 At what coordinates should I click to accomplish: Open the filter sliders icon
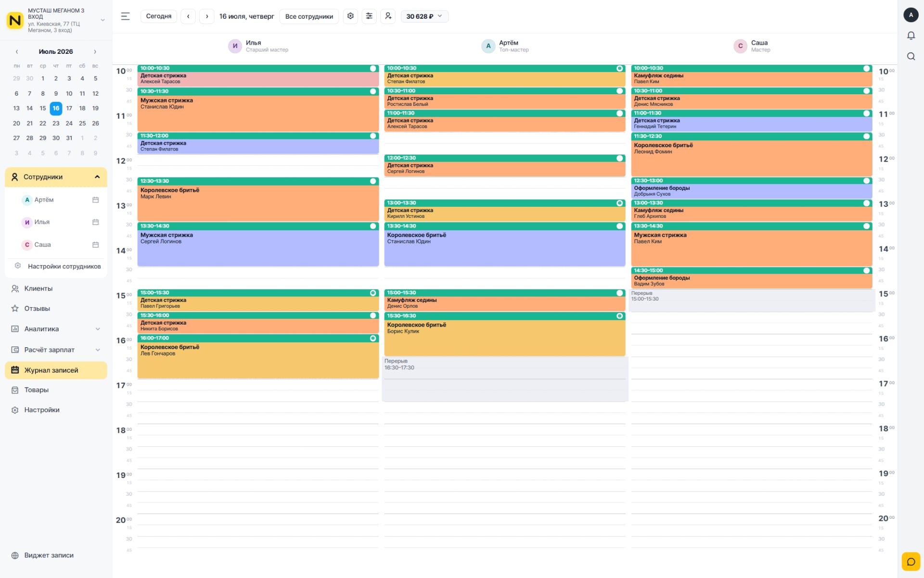click(369, 16)
